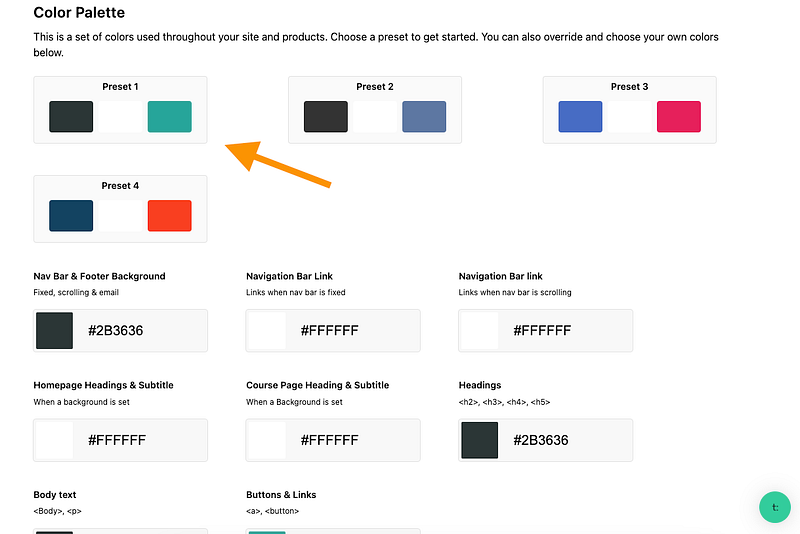The width and height of the screenshot is (800, 534).
Task: Edit Course Page Heading & Subtitle hex field
Action: (x=352, y=440)
